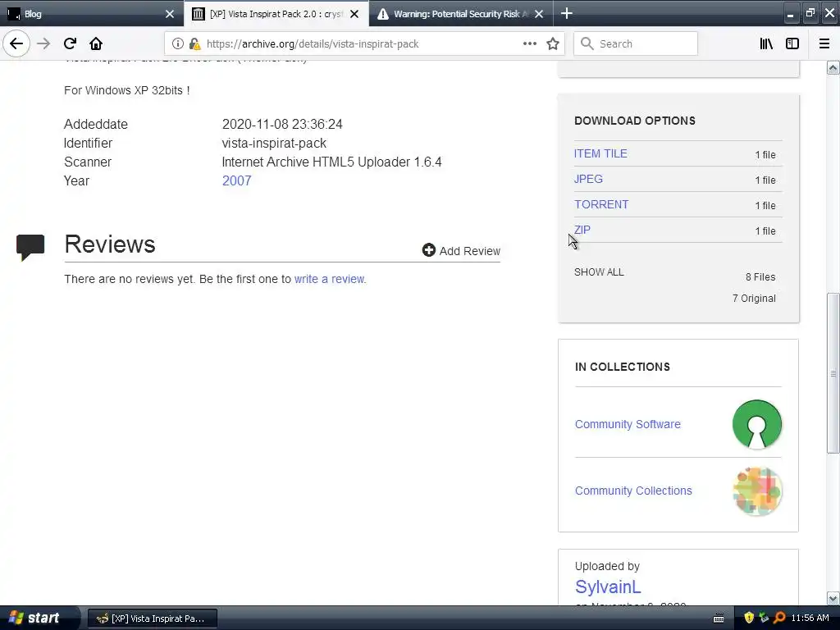Go back to the previous page
Screen dimensions: 840x630
pos(16,44)
